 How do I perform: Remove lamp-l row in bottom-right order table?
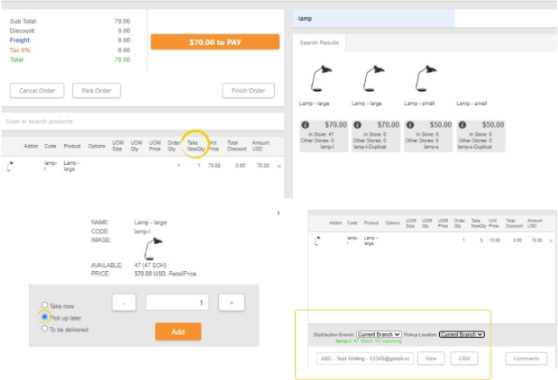tap(551, 241)
